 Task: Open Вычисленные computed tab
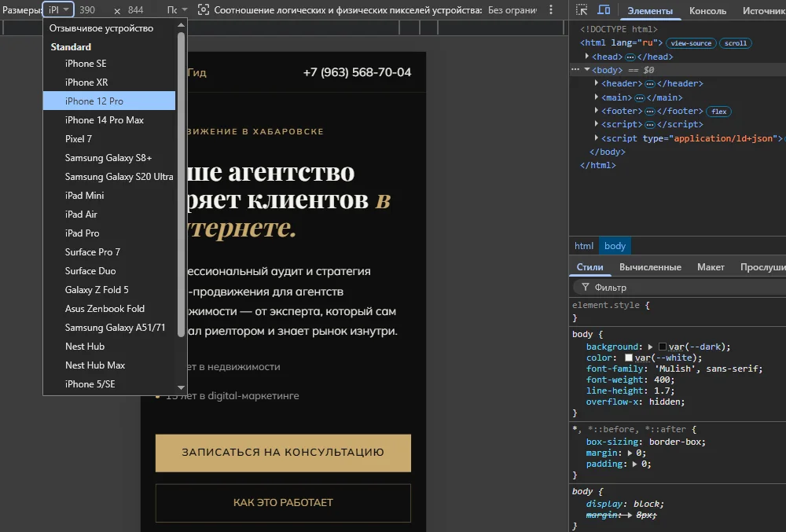(650, 267)
